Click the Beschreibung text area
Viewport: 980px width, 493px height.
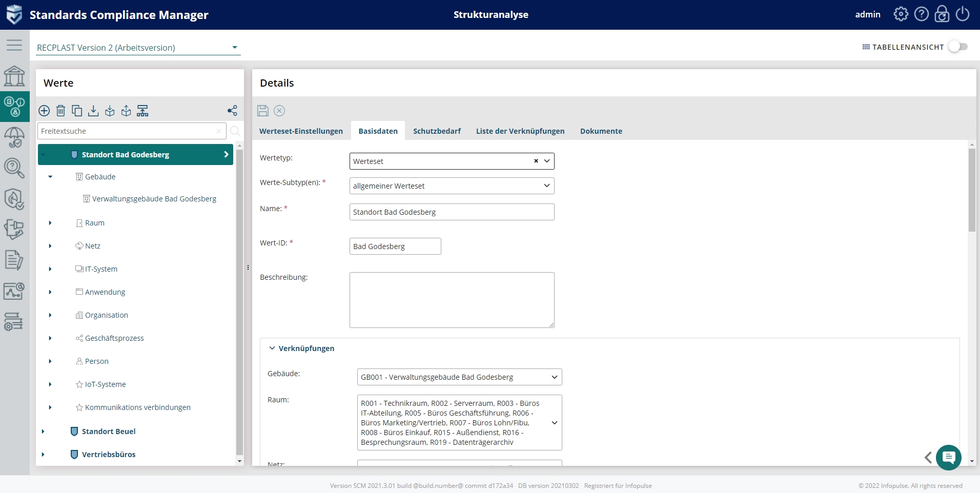(x=452, y=300)
